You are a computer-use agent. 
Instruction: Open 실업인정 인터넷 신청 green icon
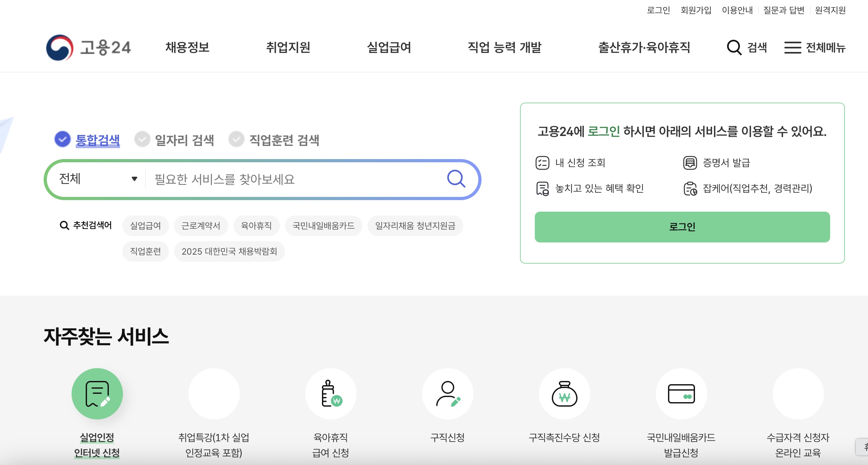[x=97, y=393]
